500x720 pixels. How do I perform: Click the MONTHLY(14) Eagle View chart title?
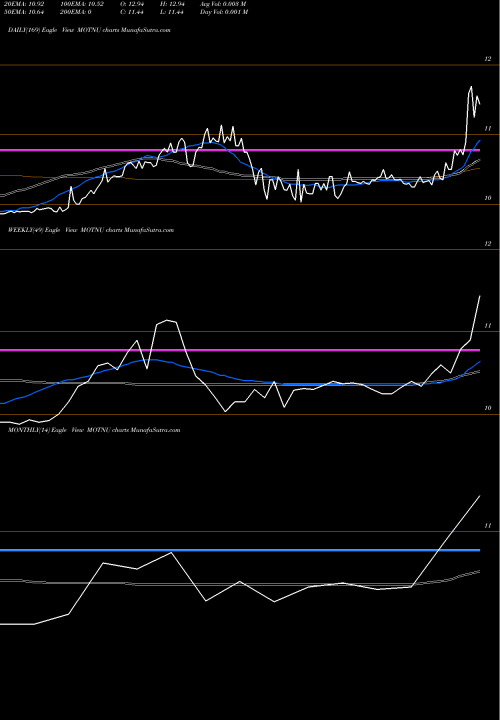tap(94, 430)
